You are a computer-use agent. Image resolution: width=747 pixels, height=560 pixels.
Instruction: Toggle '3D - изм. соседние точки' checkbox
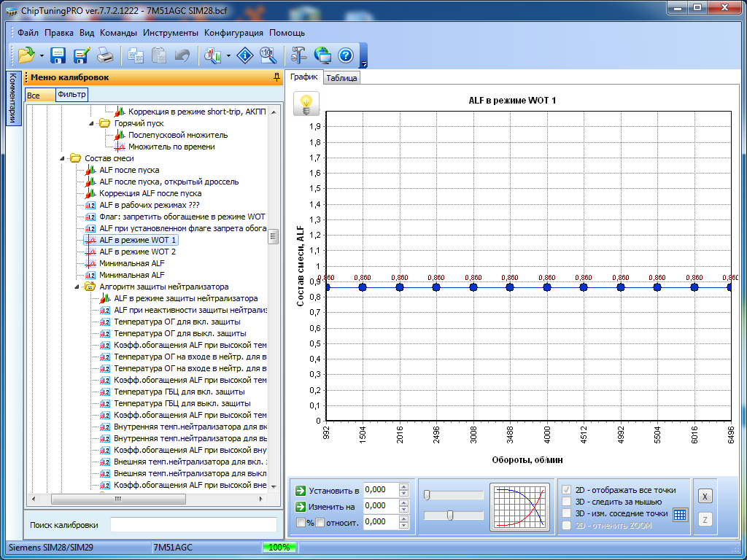pyautogui.click(x=567, y=513)
